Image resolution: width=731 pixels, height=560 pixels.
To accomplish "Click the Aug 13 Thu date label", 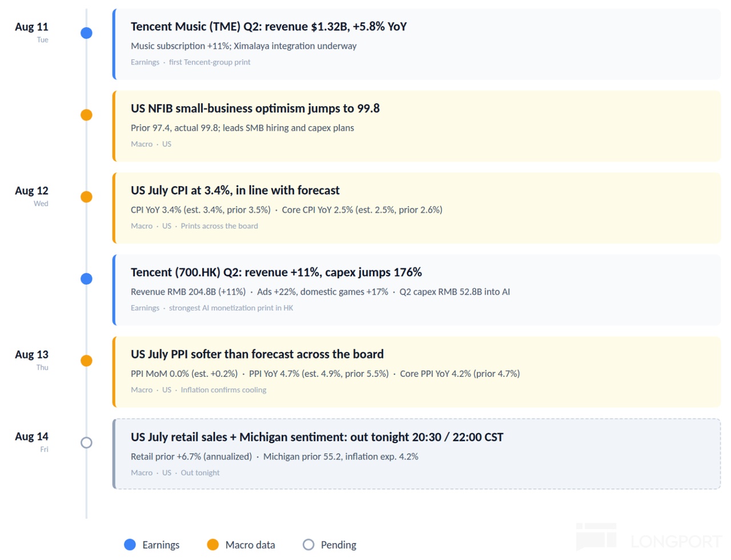I will point(31,360).
